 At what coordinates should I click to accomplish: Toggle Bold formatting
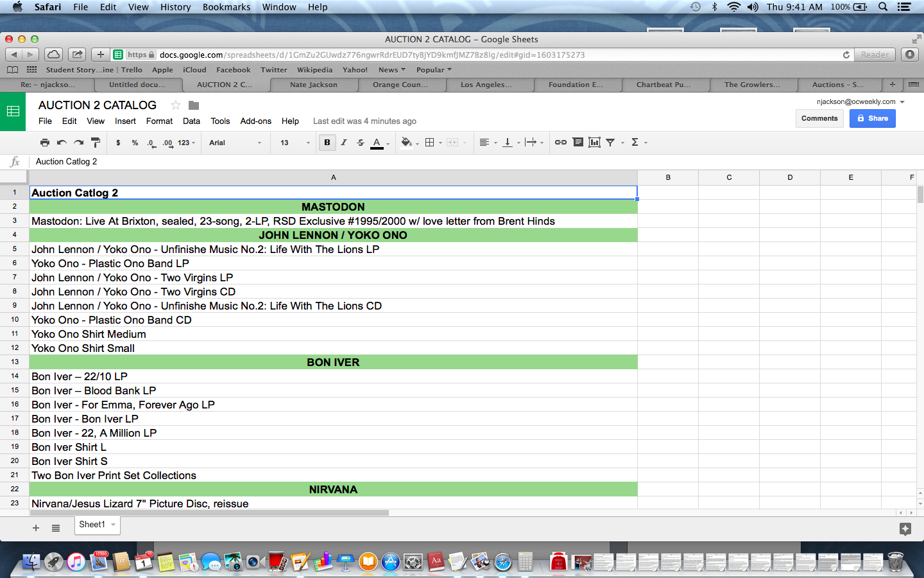pyautogui.click(x=327, y=143)
